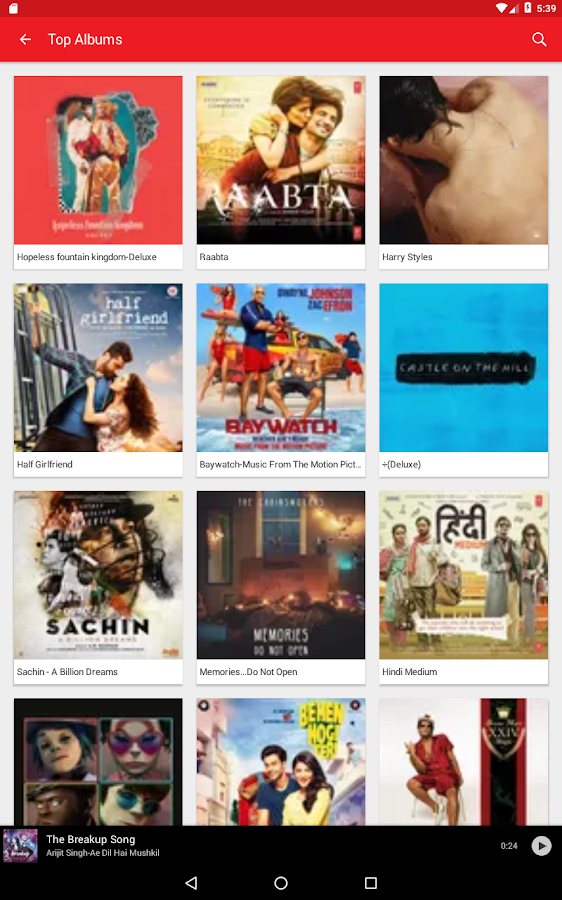
Task: Open search with the magnifier icon
Action: pos(539,39)
